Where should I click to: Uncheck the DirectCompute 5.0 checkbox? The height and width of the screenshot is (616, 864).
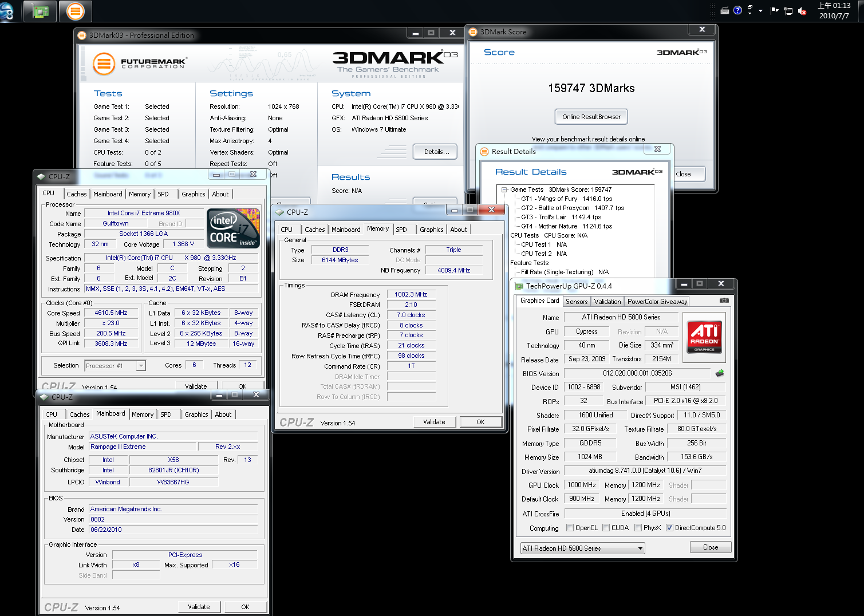(x=669, y=528)
